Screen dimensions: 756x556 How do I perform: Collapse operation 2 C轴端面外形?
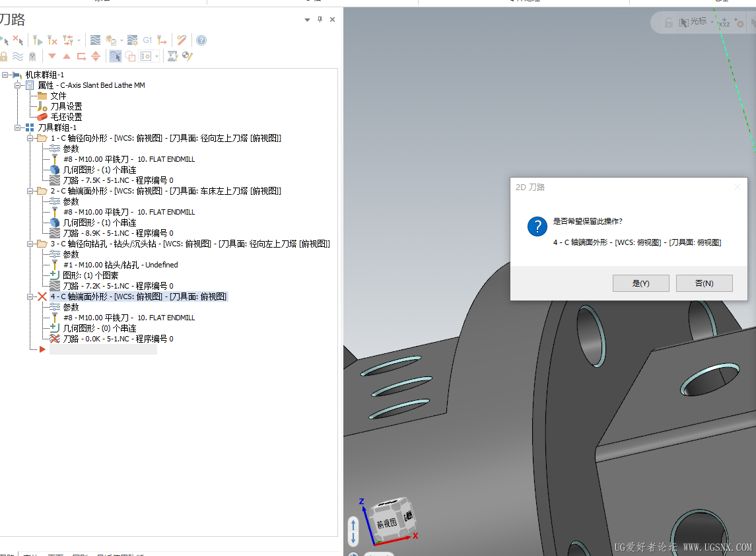coord(30,191)
